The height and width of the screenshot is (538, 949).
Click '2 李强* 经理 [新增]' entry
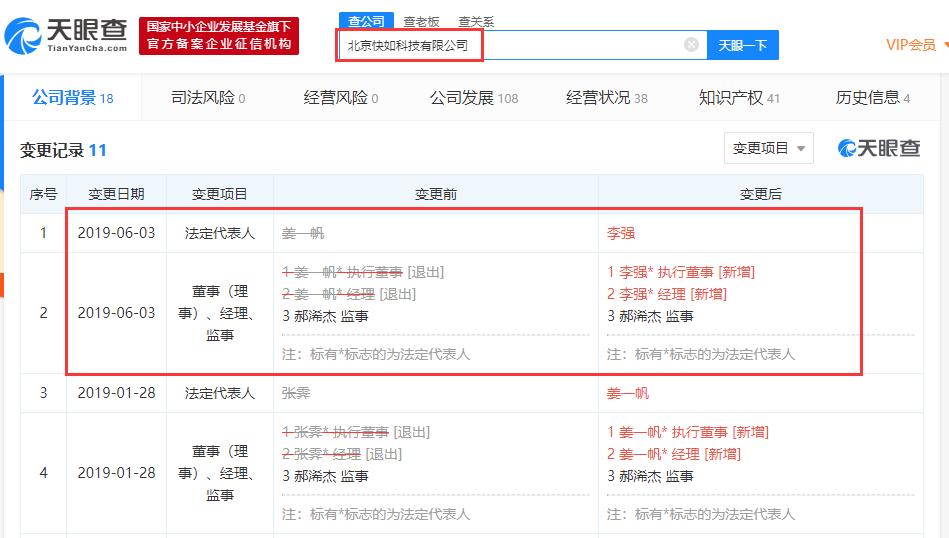(x=667, y=294)
